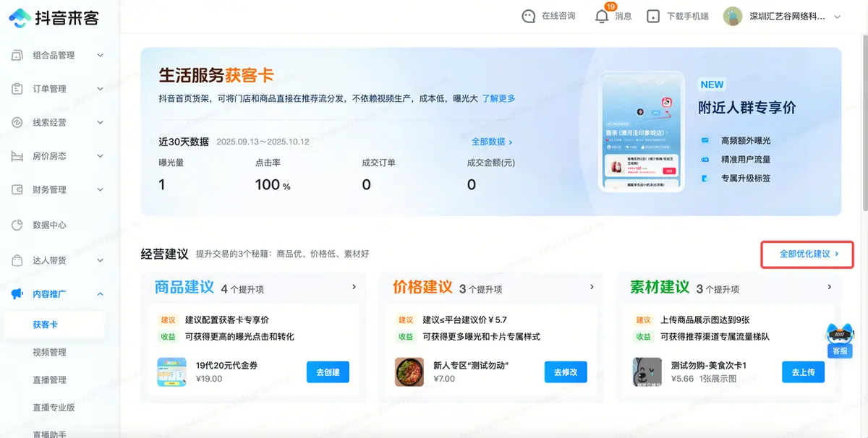Expand the 订单管理 menu chevron
868x438 pixels.
click(100, 89)
